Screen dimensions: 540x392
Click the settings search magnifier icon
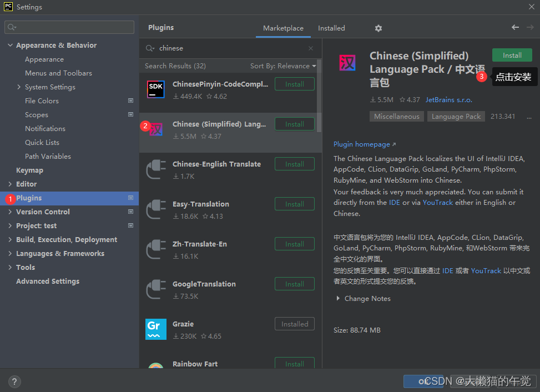pyautogui.click(x=12, y=27)
